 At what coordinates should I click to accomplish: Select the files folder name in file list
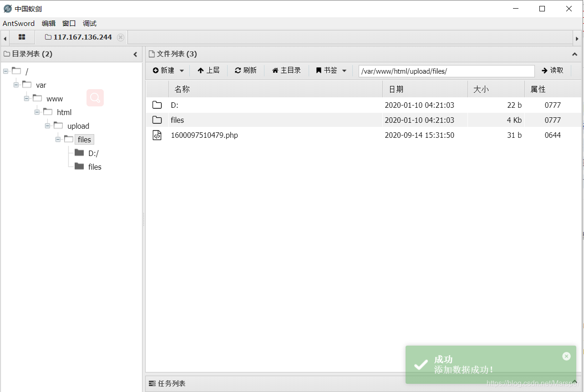click(178, 120)
